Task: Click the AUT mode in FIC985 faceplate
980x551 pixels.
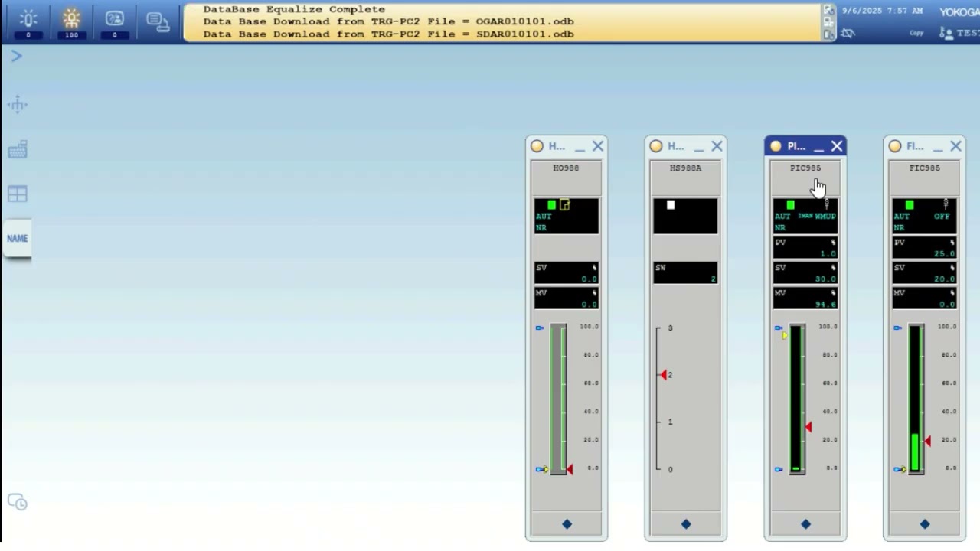Action: (902, 217)
